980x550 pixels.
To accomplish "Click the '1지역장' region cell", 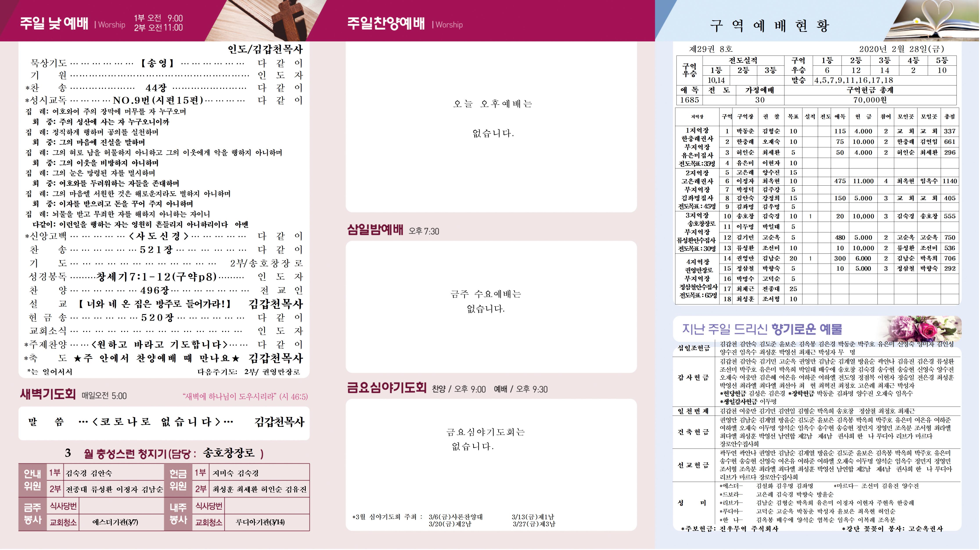I will point(697,147).
